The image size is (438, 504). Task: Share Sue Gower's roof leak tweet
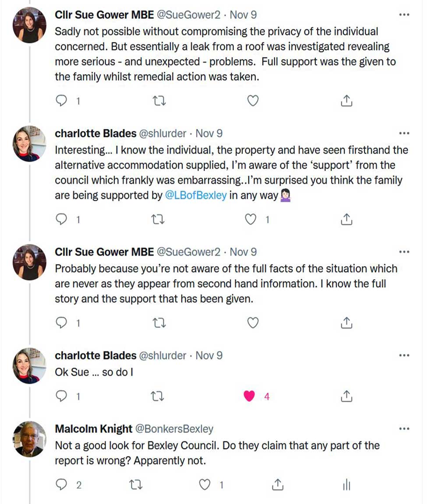tap(346, 101)
